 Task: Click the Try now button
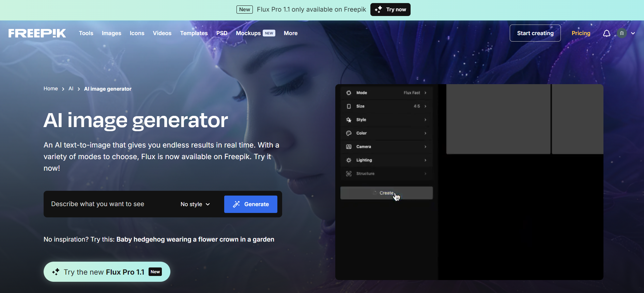[x=390, y=10]
